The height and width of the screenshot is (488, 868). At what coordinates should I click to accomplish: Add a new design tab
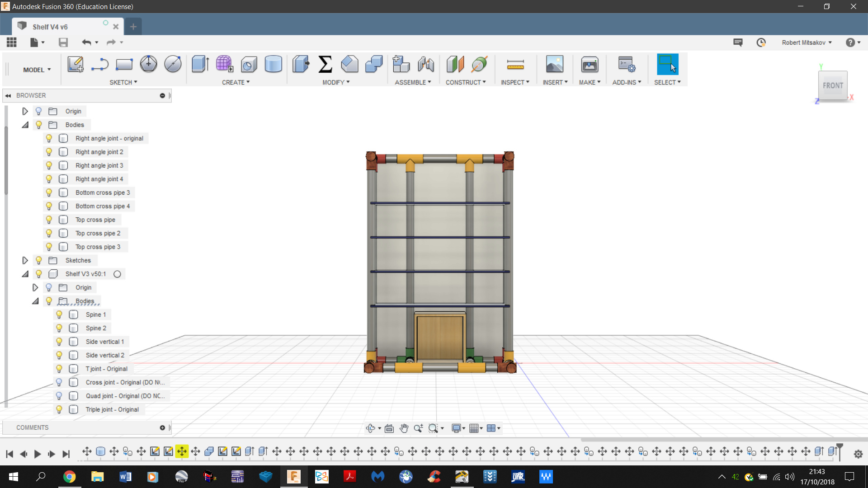[x=133, y=27]
